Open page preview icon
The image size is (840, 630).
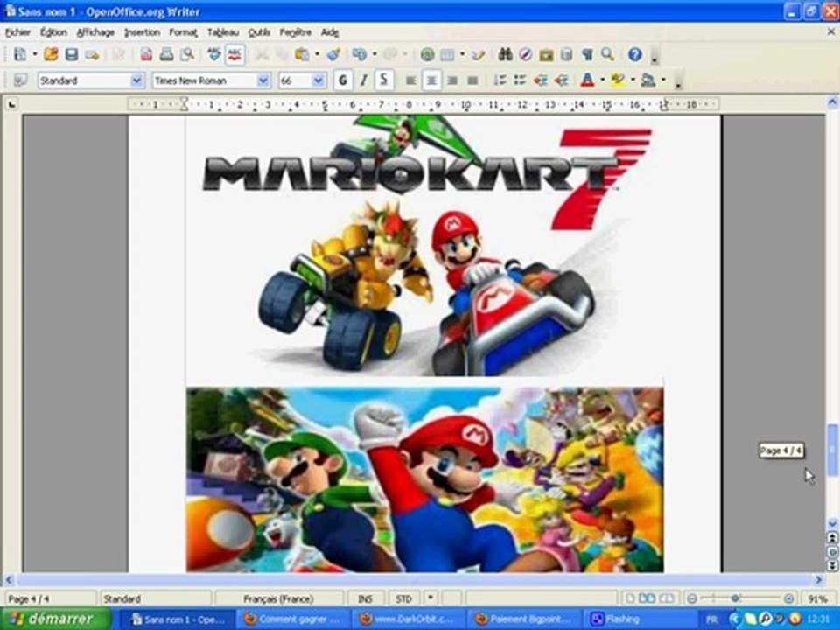point(187,54)
